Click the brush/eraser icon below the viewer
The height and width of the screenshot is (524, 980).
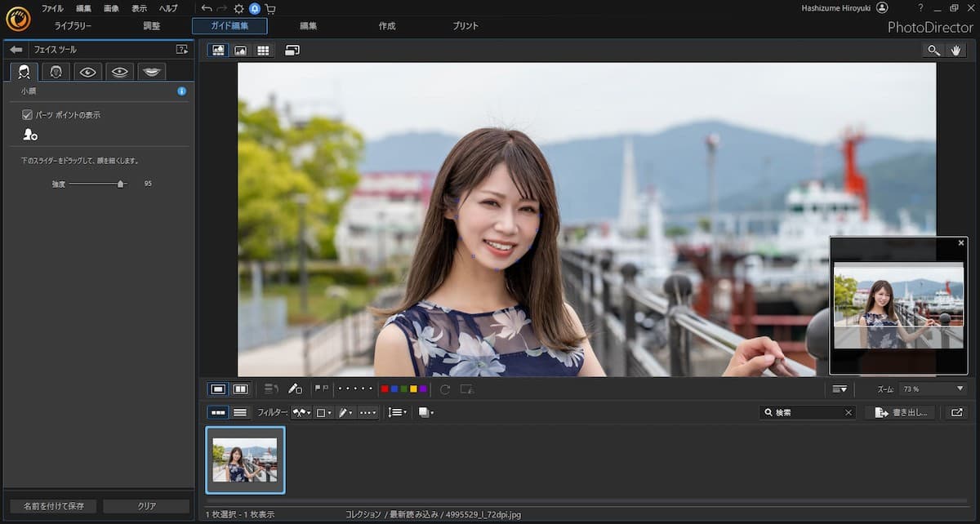click(x=295, y=389)
